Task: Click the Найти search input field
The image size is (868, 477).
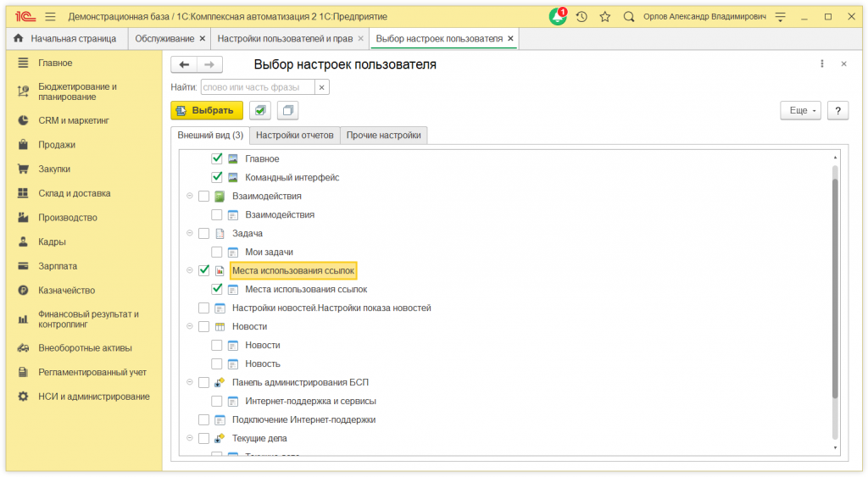Action: (x=257, y=87)
